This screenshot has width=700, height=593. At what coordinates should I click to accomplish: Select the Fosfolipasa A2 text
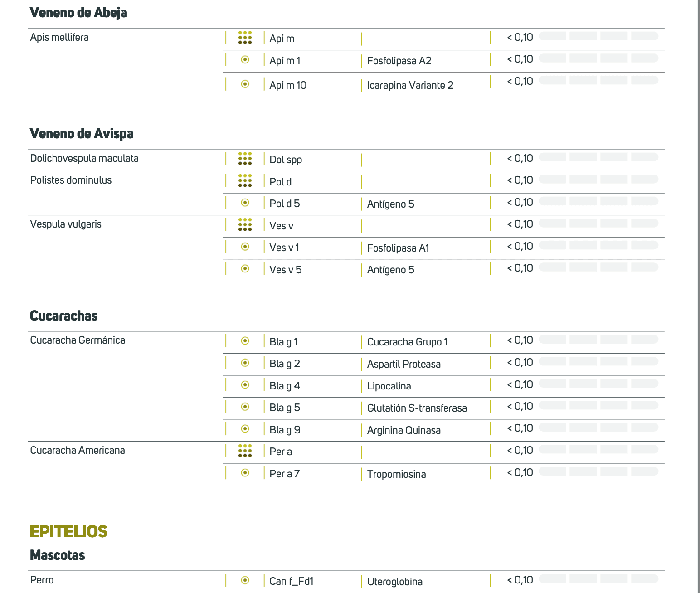pyautogui.click(x=399, y=61)
